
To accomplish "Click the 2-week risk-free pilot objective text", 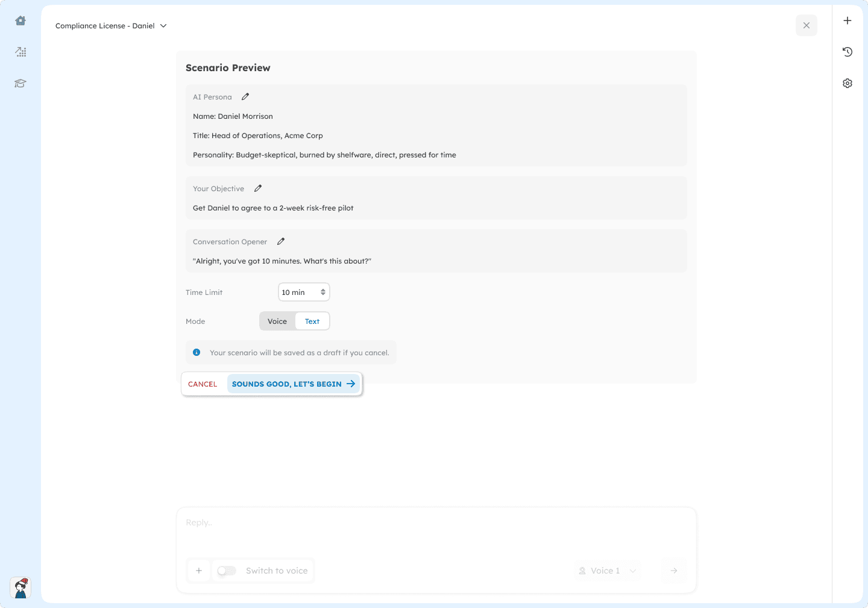I will [x=273, y=208].
